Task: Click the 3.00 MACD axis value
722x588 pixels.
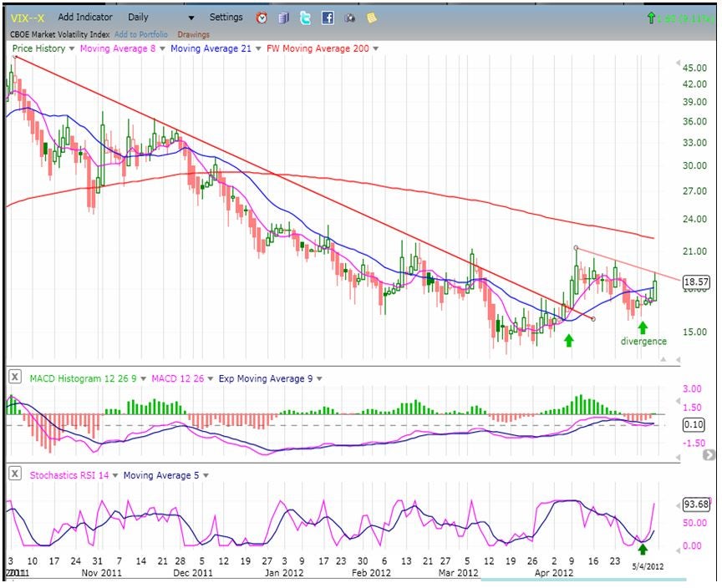Action: point(692,389)
